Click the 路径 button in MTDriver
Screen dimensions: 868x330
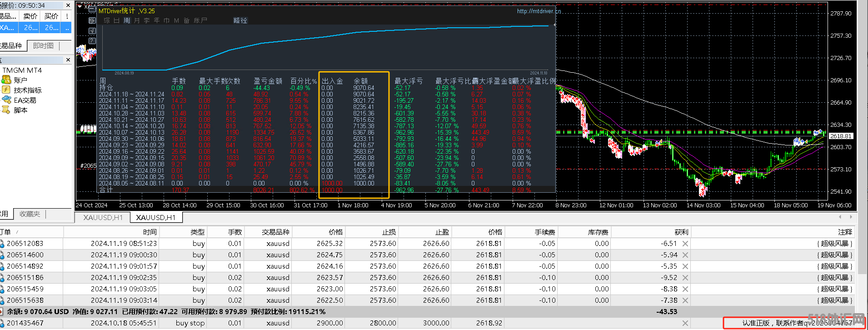coord(240,20)
